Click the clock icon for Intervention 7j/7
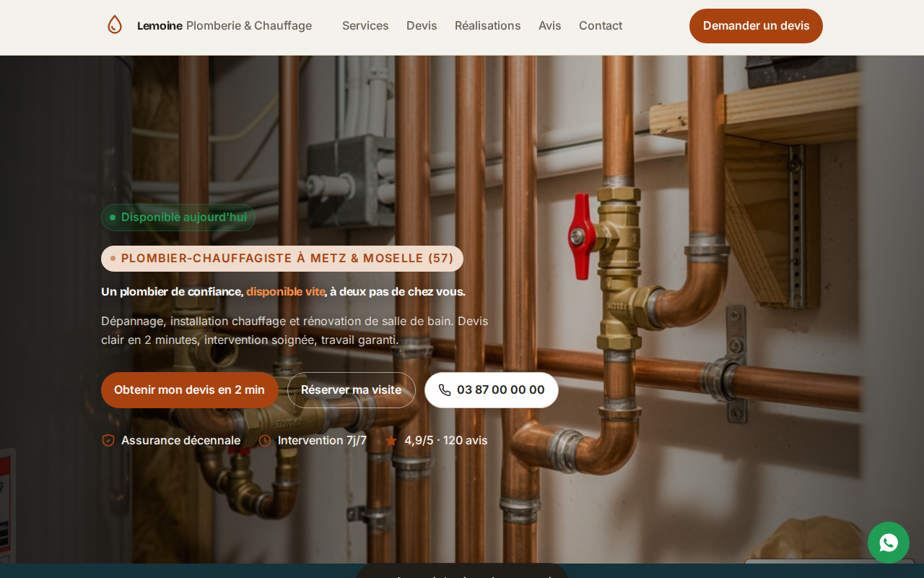 coord(265,441)
